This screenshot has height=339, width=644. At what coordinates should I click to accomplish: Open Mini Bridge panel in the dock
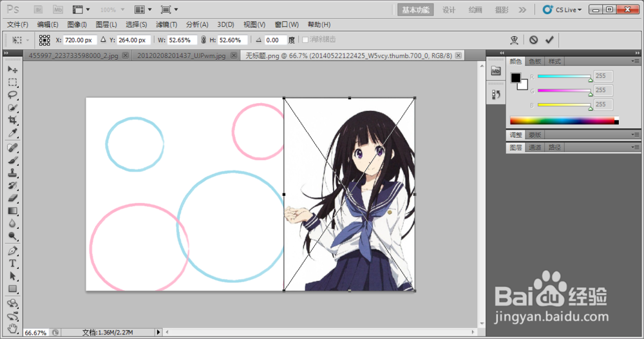(496, 71)
